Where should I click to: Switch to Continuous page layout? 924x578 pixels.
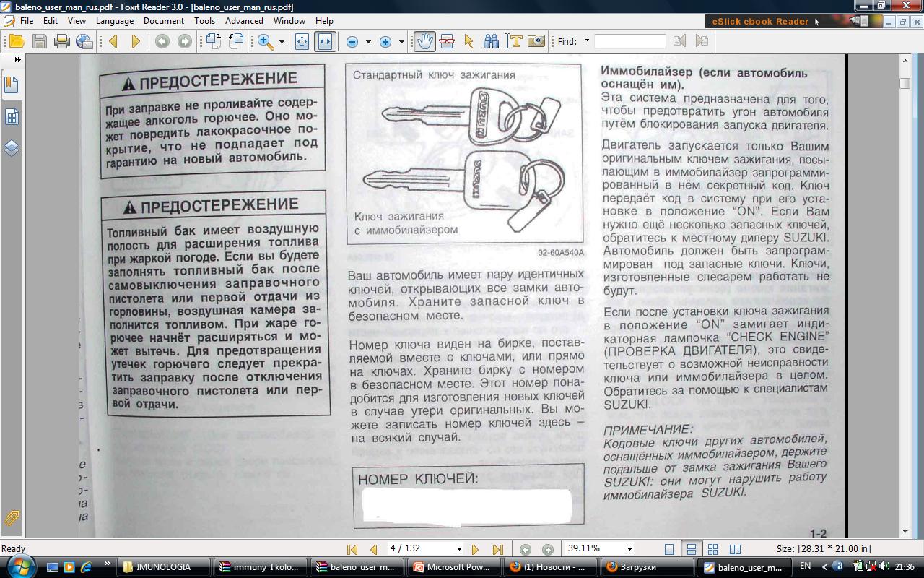(691, 549)
